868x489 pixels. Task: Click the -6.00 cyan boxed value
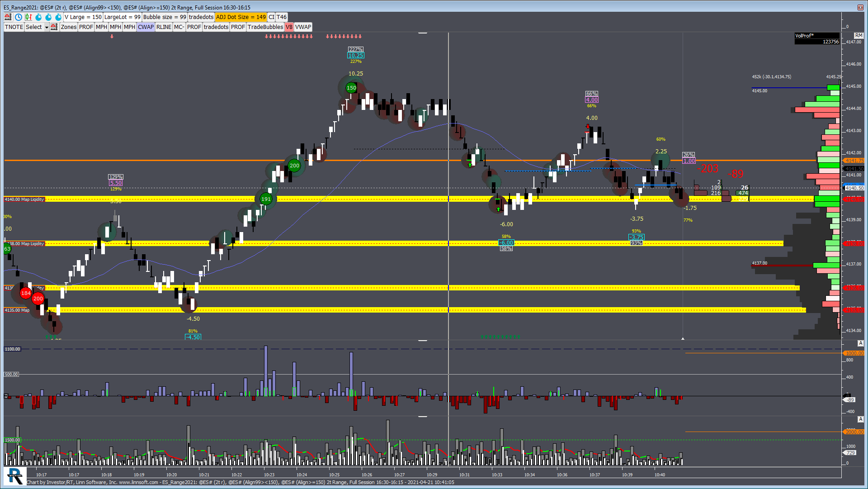[506, 243]
